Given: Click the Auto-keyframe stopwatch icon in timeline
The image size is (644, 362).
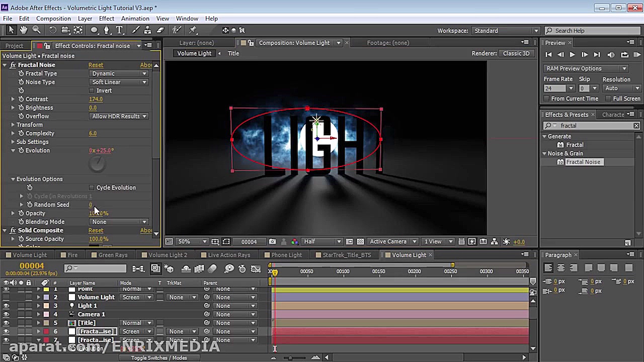Looking at the screenshot, I should click(243, 269).
